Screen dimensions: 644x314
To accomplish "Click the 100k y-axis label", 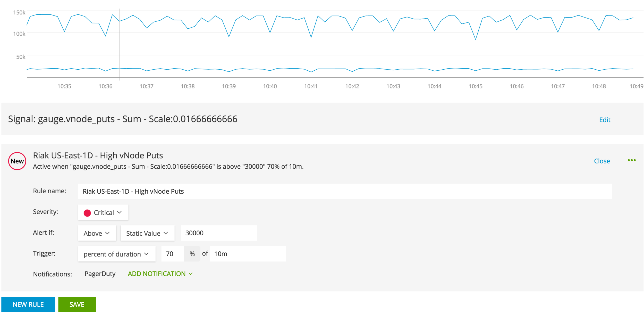I will (x=19, y=34).
